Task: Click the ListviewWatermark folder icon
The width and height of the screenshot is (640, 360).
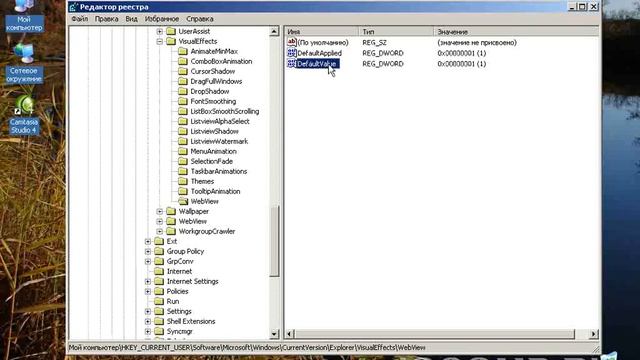Action: (183, 141)
